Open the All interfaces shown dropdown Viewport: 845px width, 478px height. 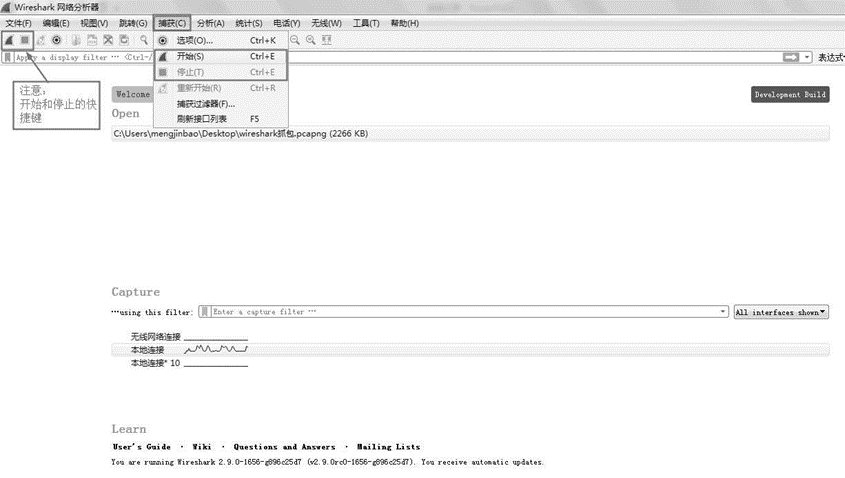(781, 312)
